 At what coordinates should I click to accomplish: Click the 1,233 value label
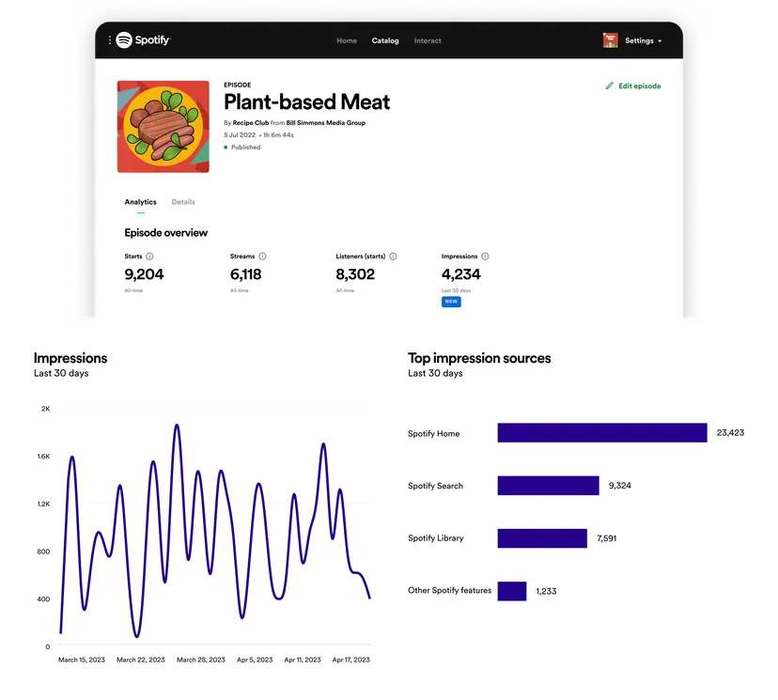tap(546, 591)
